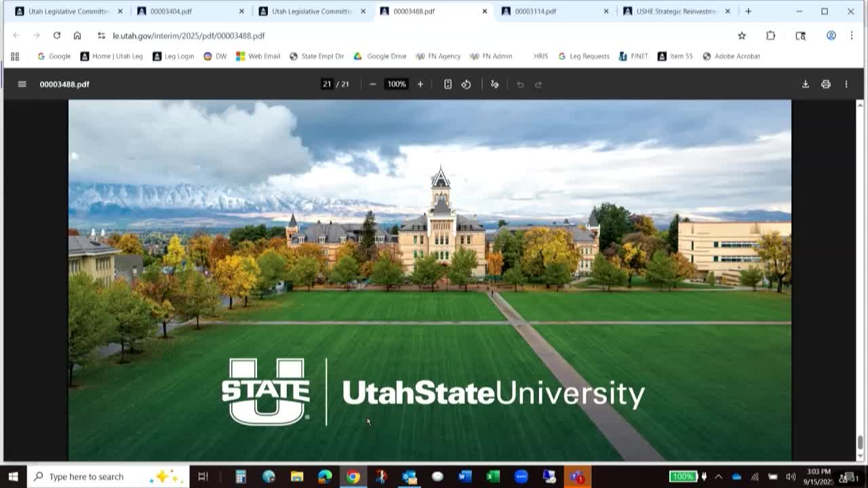The image size is (868, 488).
Task: Open the browser extensions menu
Action: (770, 35)
